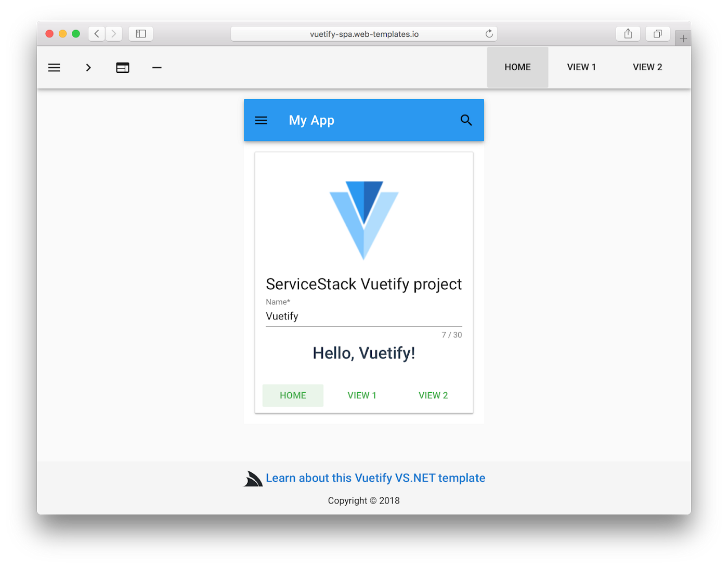Click the ServiceStack shark logo in the footer
This screenshot has height=567, width=728.
pos(252,478)
